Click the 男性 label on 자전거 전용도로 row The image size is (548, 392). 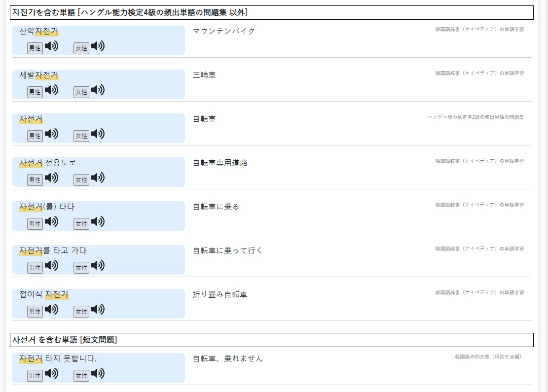pos(35,179)
